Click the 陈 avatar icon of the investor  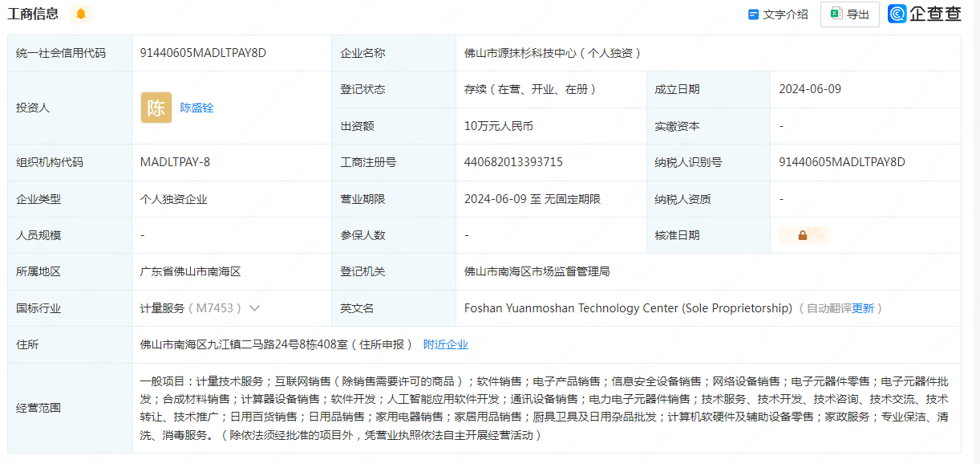coord(157,107)
